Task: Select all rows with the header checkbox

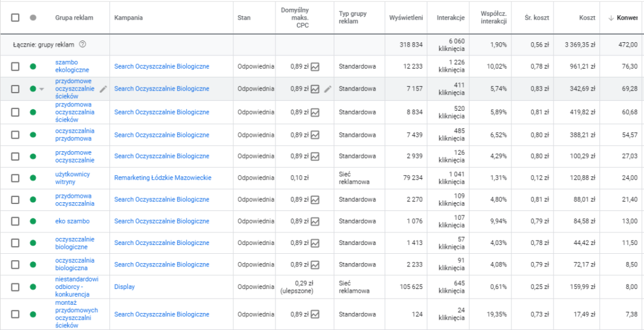Action: click(15, 18)
